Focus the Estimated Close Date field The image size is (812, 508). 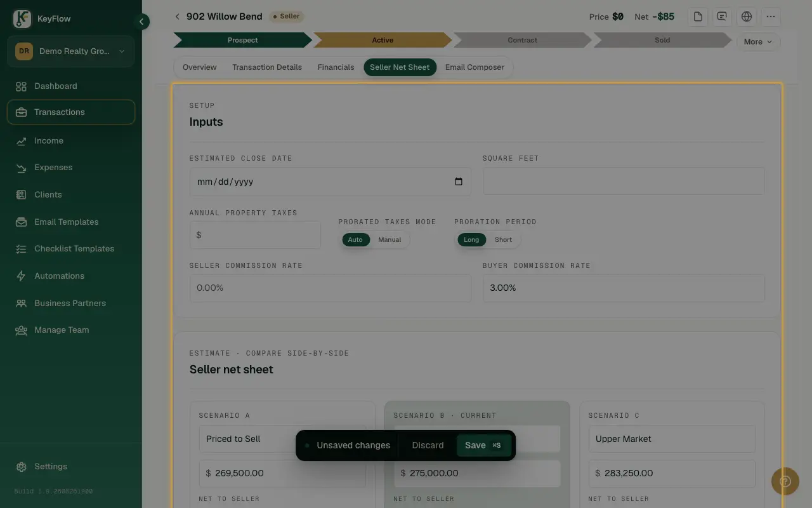point(330,182)
